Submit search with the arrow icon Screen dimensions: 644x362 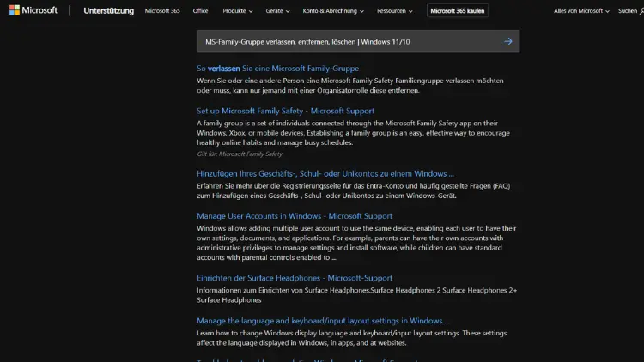508,41
